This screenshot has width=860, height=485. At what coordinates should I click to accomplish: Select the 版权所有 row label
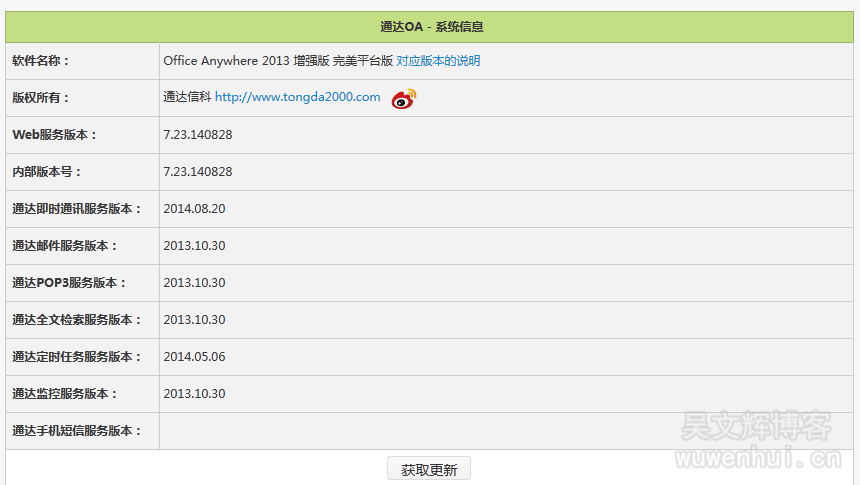[x=41, y=98]
